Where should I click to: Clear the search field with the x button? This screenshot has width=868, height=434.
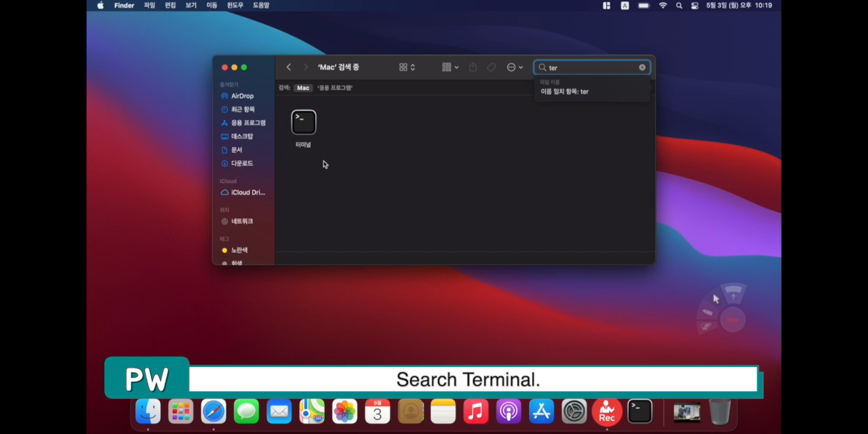642,67
